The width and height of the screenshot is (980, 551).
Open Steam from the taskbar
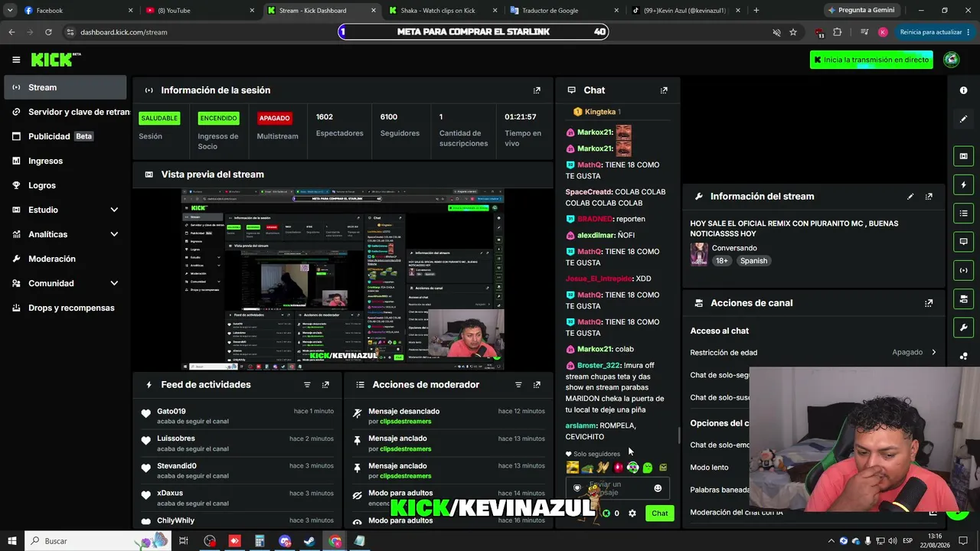(309, 541)
